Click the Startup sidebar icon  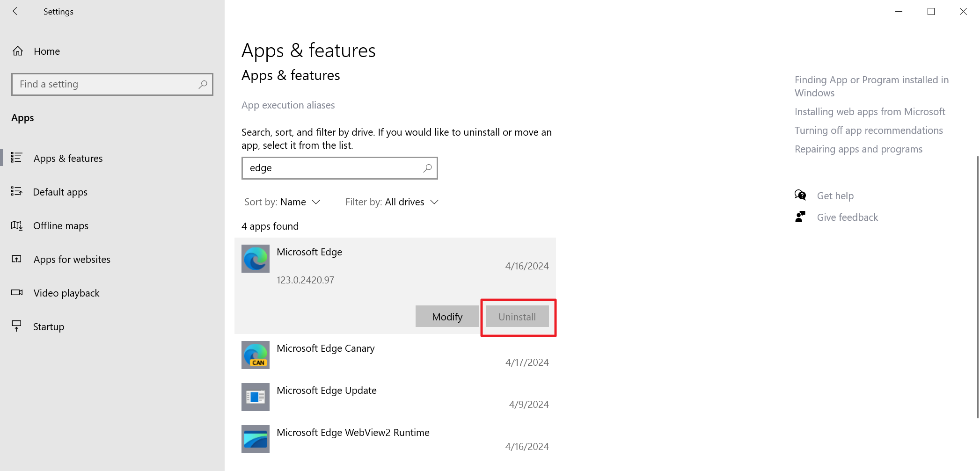tap(17, 326)
